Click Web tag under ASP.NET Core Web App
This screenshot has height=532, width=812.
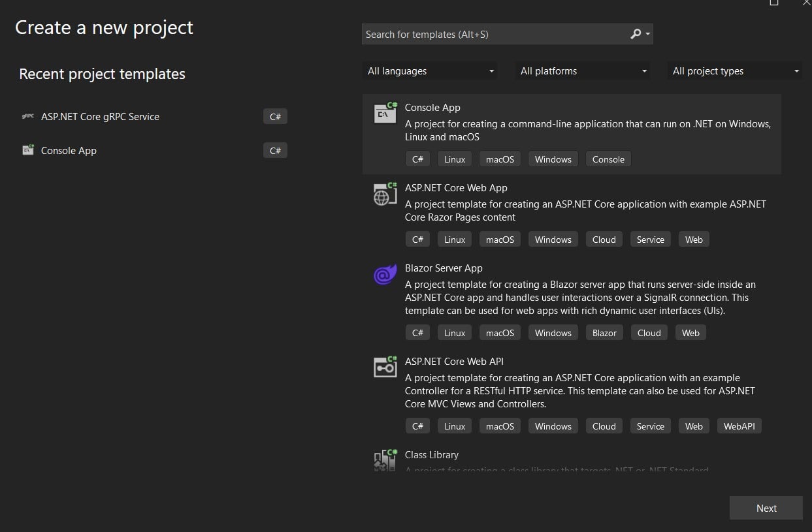pos(694,240)
